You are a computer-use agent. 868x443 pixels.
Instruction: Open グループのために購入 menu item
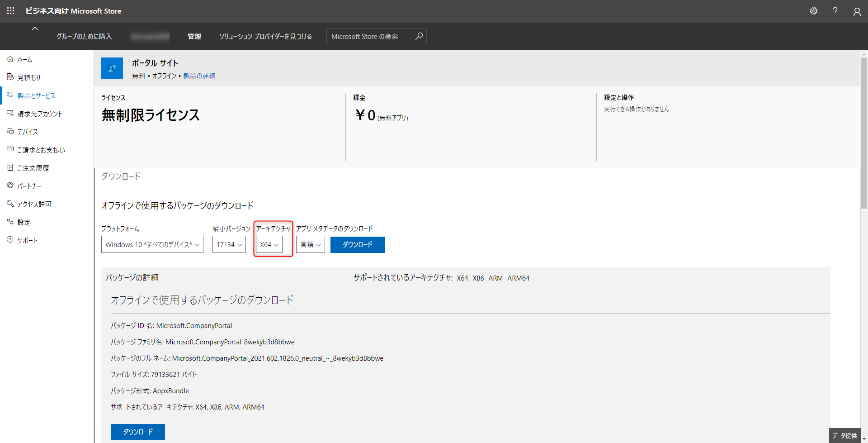84,36
